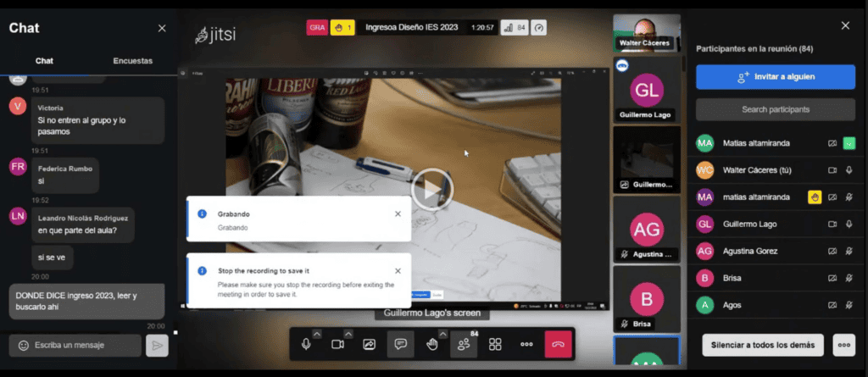Click Brisa camera-off icon in list
Image resolution: width=868 pixels, height=377 pixels.
[832, 278]
